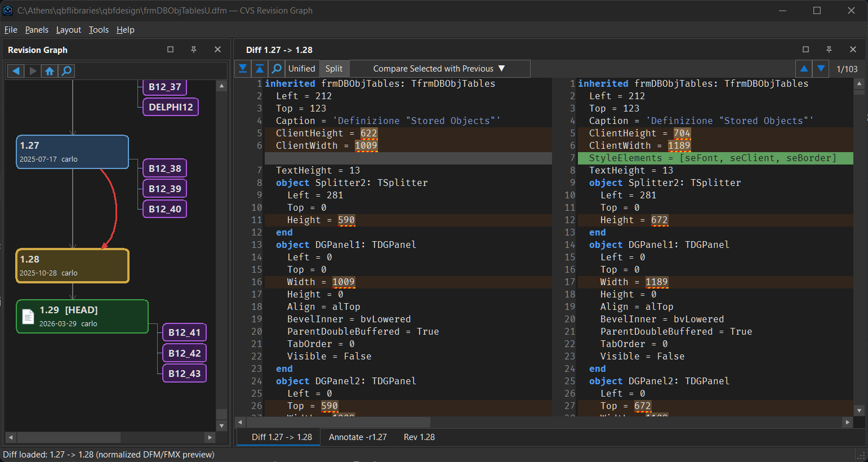The image size is (868, 462).
Task: Click the document icon on revision 1.29
Action: point(28,317)
